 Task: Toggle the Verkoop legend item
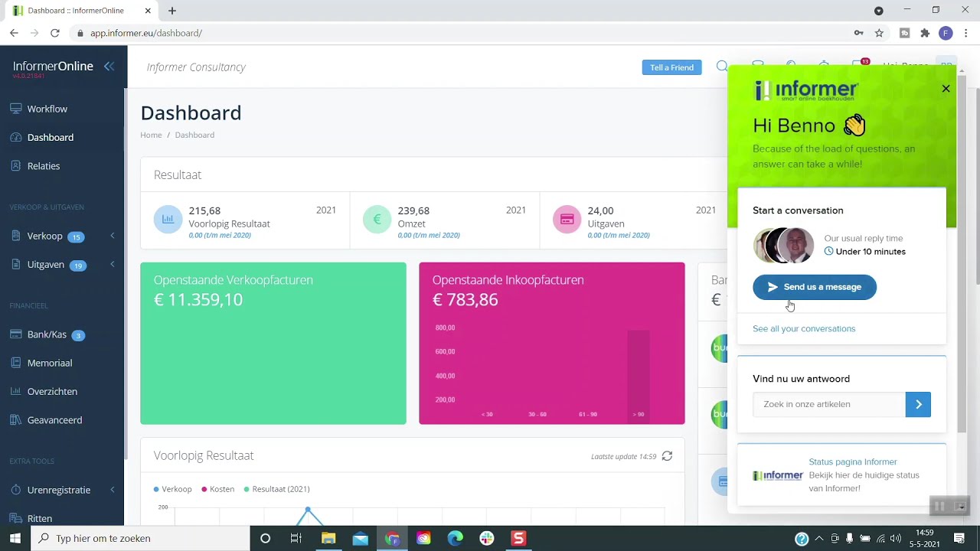[x=172, y=489]
